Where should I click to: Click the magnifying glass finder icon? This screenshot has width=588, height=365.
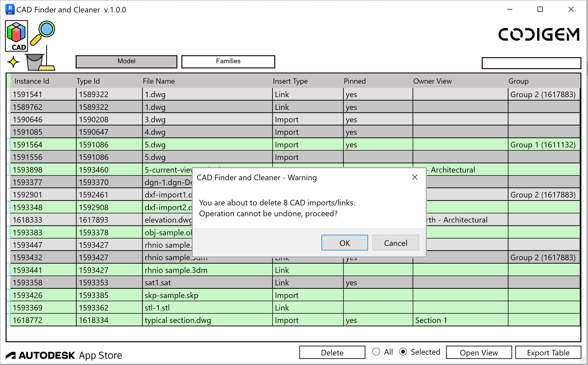pos(43,33)
